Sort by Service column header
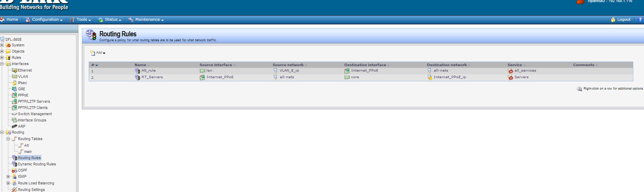 516,65
